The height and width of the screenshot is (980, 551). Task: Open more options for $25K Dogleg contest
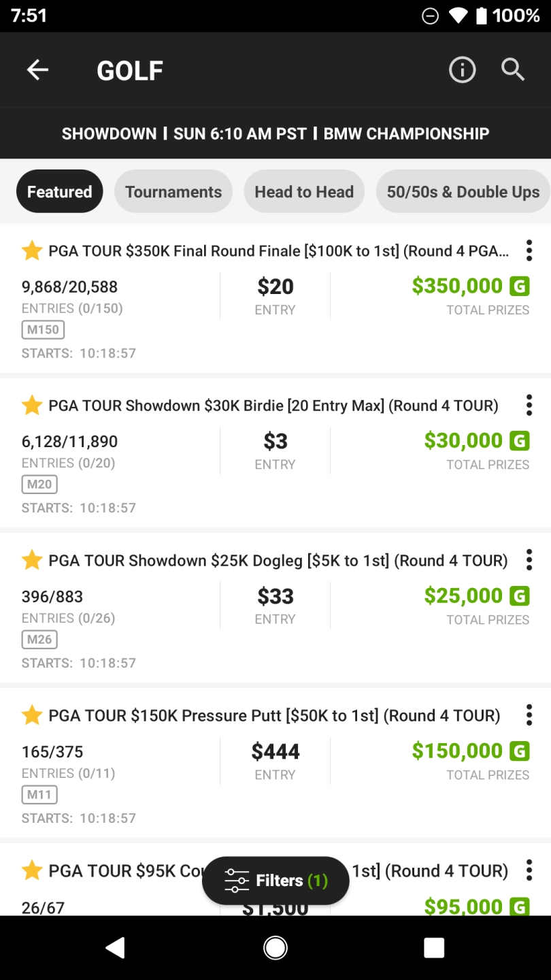click(x=529, y=560)
